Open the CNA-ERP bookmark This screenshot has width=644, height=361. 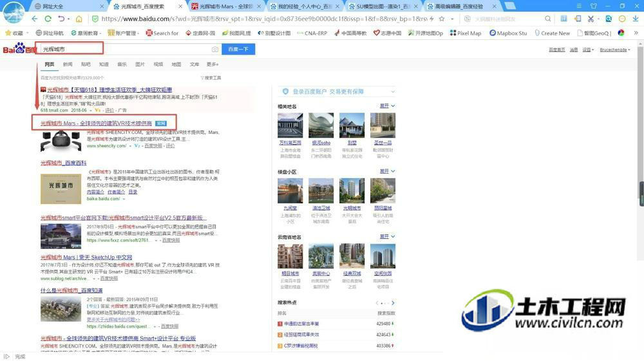312,33
